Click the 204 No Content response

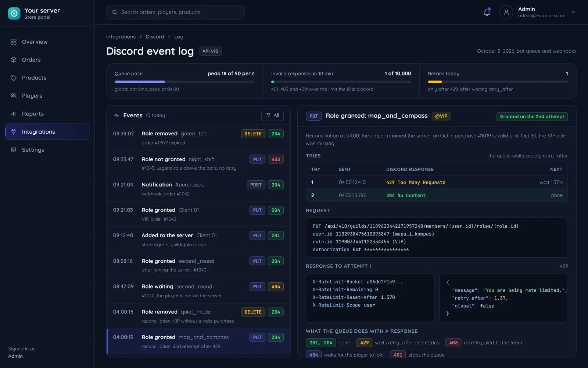(406, 196)
